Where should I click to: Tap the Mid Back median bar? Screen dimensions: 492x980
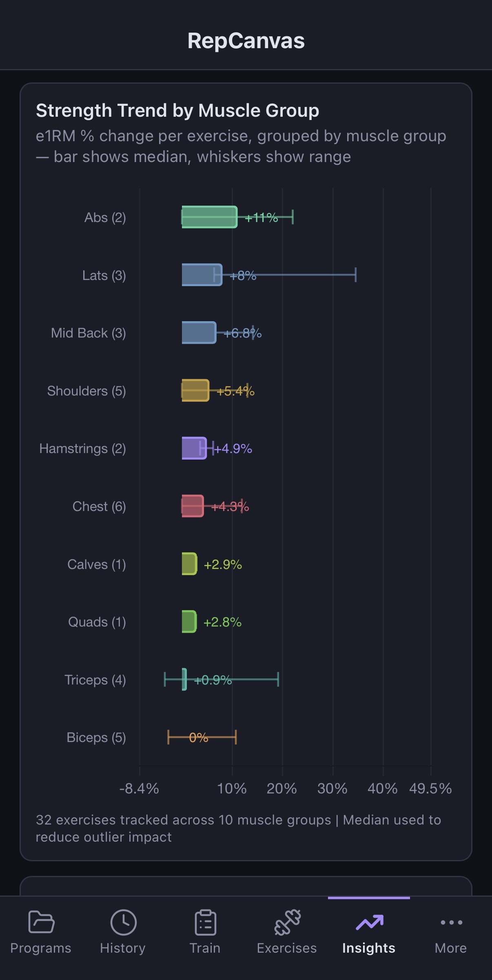(199, 333)
